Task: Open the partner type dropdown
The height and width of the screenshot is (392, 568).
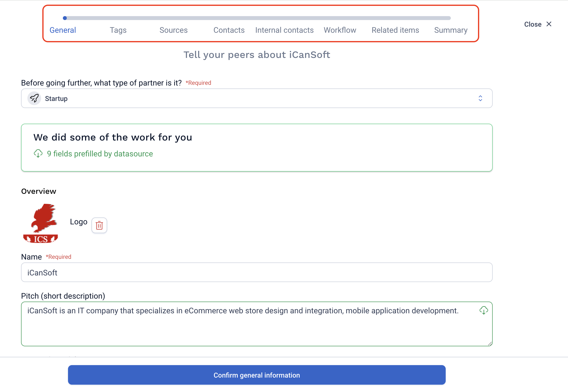Action: coord(257,98)
